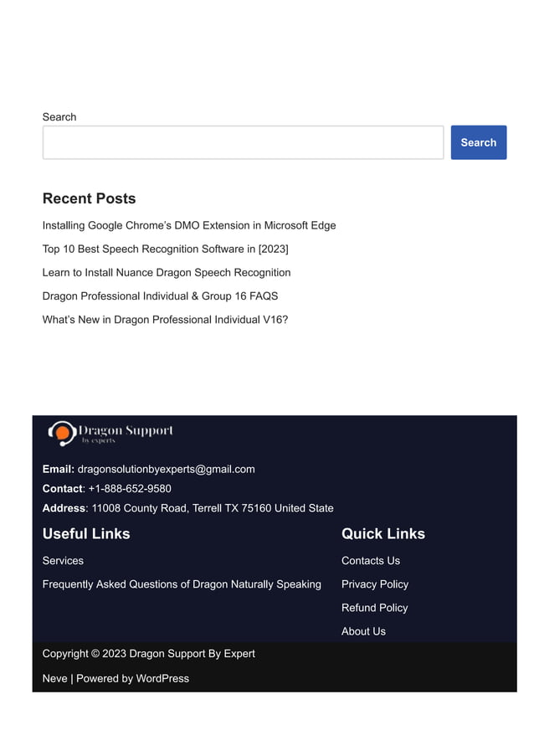The height and width of the screenshot is (756, 534).
Task: Click the Terrell TX address text
Action: click(213, 508)
